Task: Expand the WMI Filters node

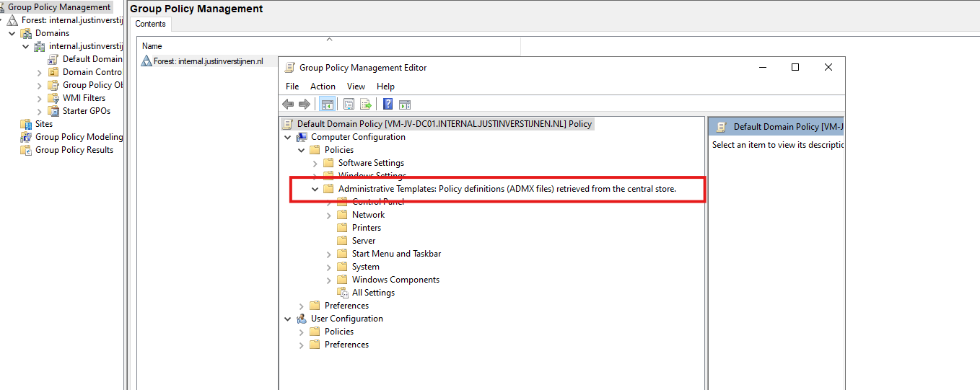Action: (40, 98)
